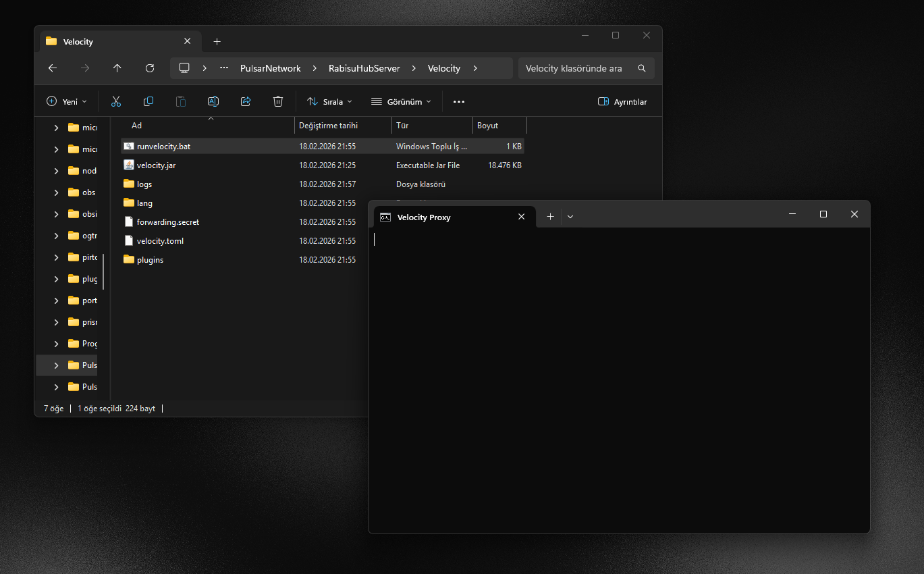Open the three-dot more options menu
This screenshot has height=574, width=924.
point(459,102)
